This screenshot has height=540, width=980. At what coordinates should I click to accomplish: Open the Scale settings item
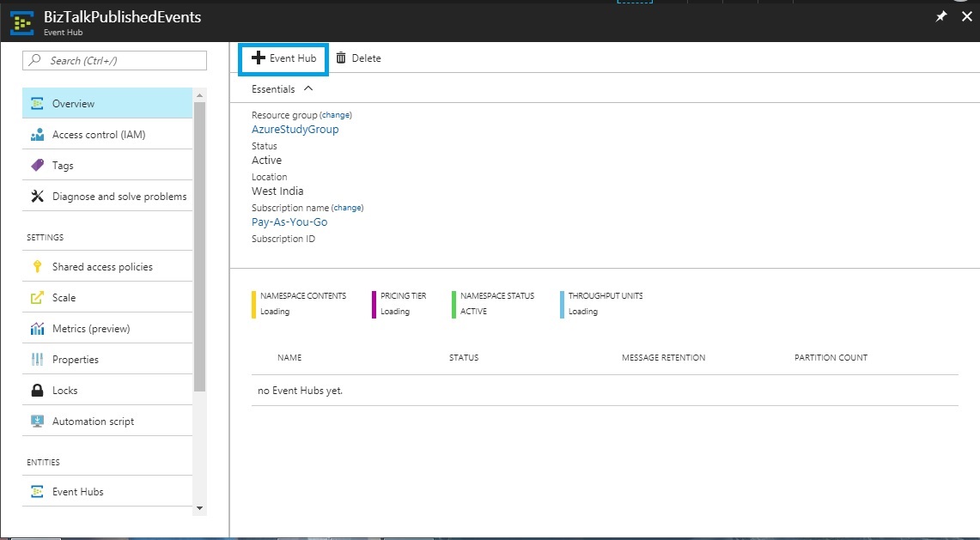[107, 298]
